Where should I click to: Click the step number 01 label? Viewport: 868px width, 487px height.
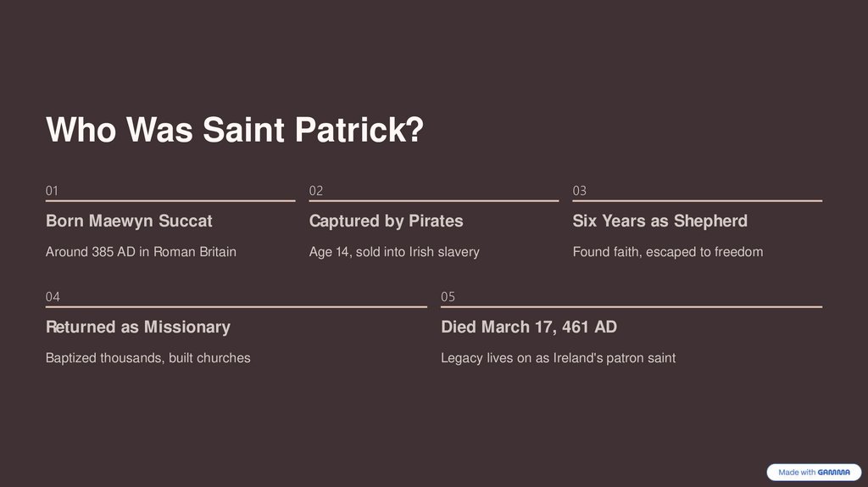point(53,191)
